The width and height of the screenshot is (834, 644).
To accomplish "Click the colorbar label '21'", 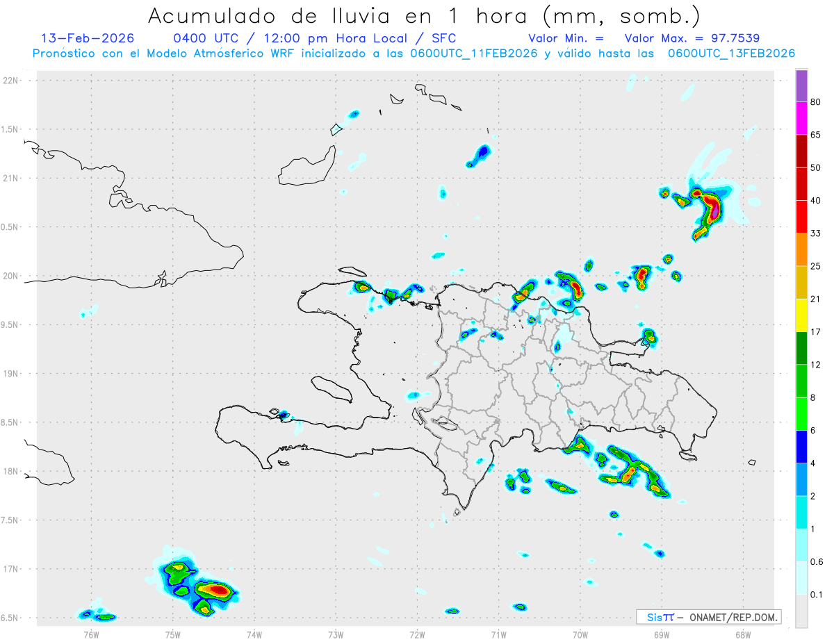I will tap(816, 299).
